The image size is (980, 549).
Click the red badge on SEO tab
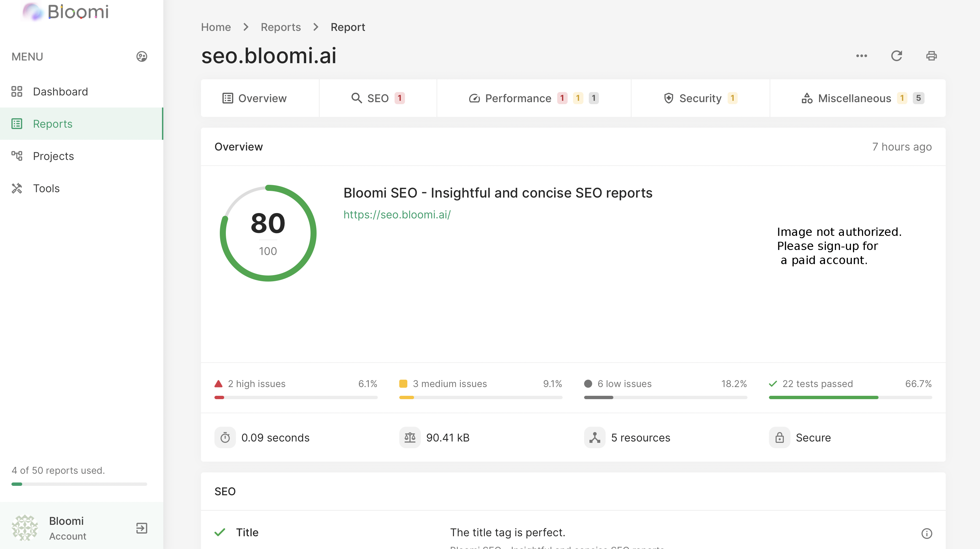[x=400, y=98]
